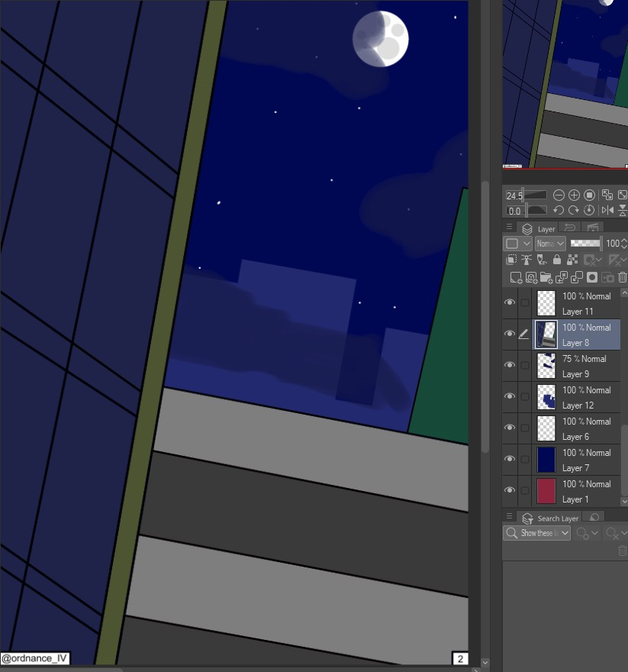Hide Layer 9 using its eye icon
Viewport: 628px width, 672px height.
coord(510,365)
